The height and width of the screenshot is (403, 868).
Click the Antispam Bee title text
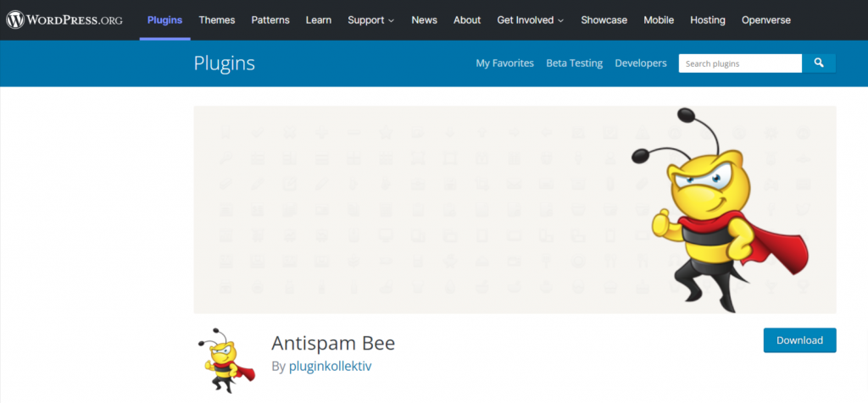click(333, 343)
